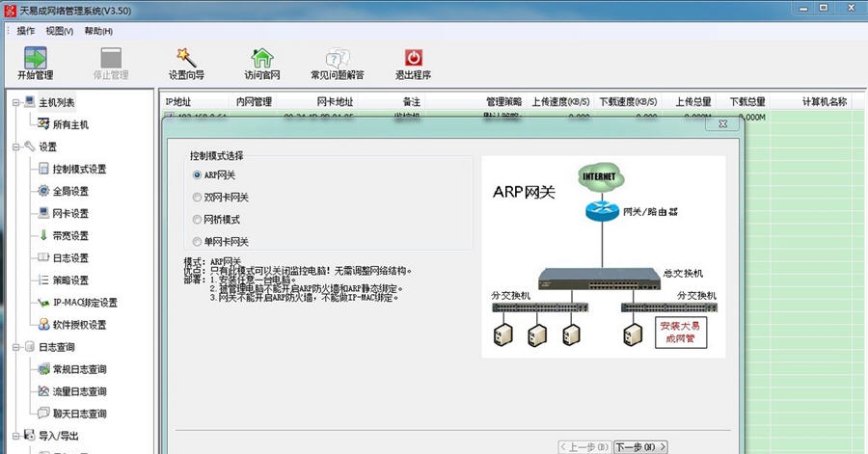Click the 上传速度(KB/S) column header
868x454 pixels.
pyautogui.click(x=560, y=102)
